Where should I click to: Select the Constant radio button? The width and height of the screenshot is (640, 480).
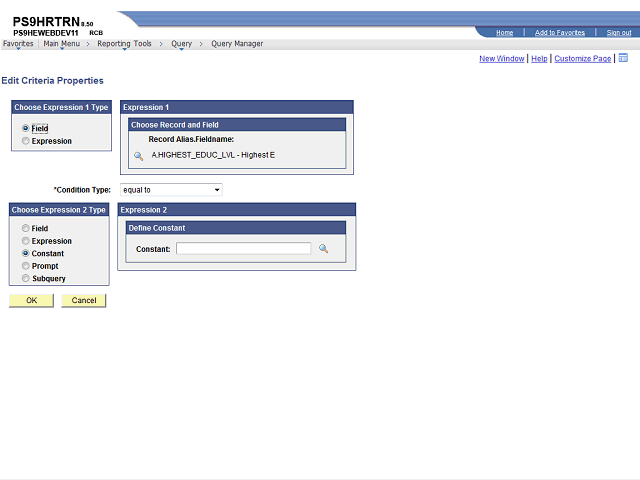[x=26, y=253]
